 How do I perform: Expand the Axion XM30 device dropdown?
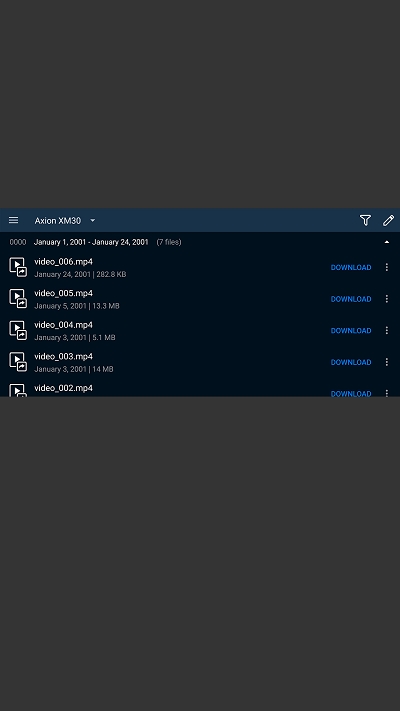[65, 220]
